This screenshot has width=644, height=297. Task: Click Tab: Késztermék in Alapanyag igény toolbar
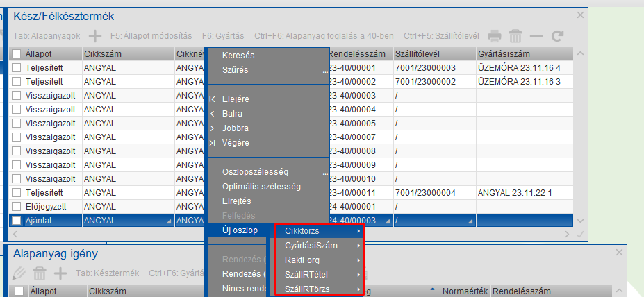pyautogui.click(x=107, y=273)
